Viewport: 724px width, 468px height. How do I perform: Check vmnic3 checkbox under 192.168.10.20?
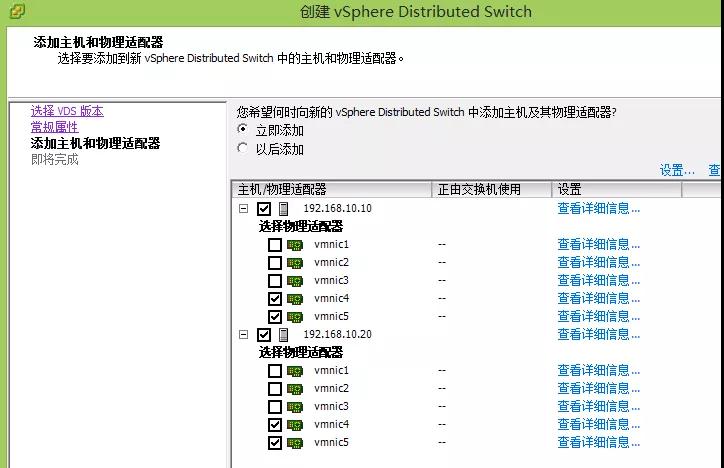pyautogui.click(x=275, y=407)
